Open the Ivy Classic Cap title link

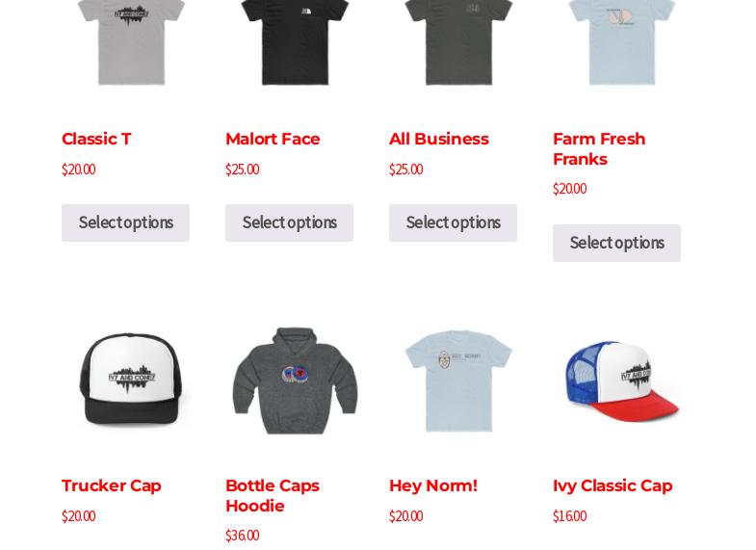(x=613, y=485)
